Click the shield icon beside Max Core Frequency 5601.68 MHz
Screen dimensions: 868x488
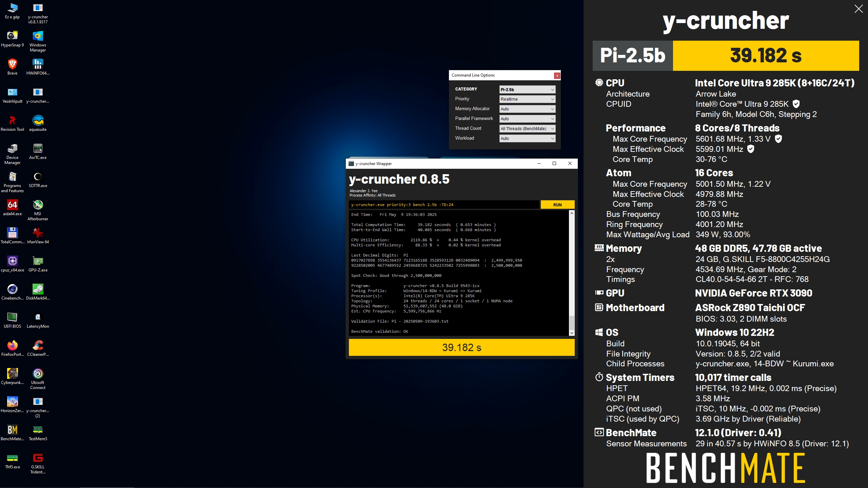[778, 139]
